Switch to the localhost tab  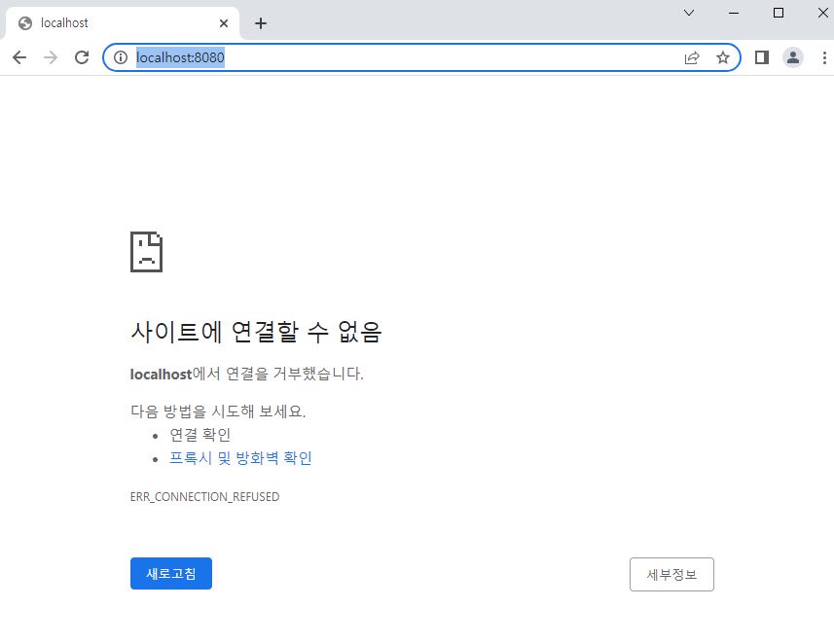(123, 23)
